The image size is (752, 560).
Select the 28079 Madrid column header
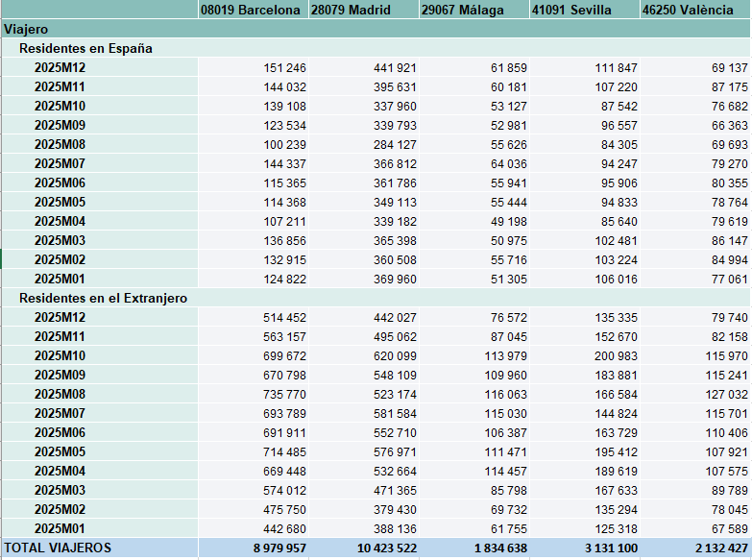point(362,11)
